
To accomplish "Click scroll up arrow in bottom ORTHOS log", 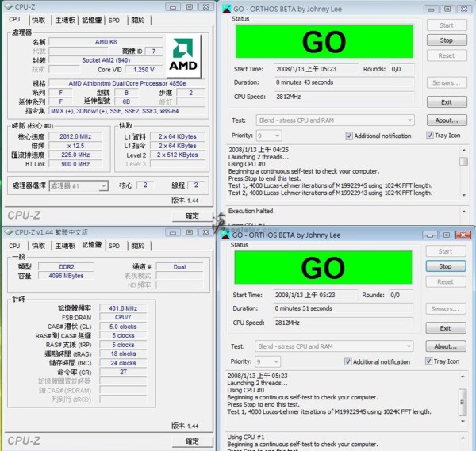I will pos(463,376).
